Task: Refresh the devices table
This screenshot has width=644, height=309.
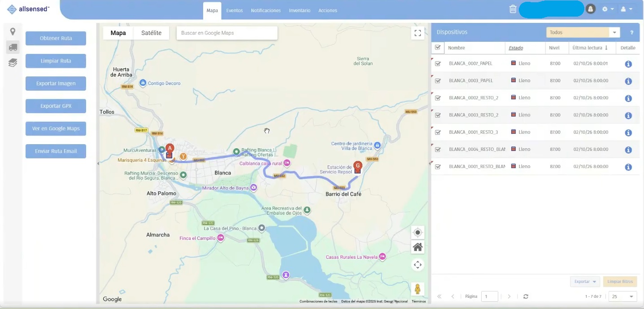Action: pos(526,296)
